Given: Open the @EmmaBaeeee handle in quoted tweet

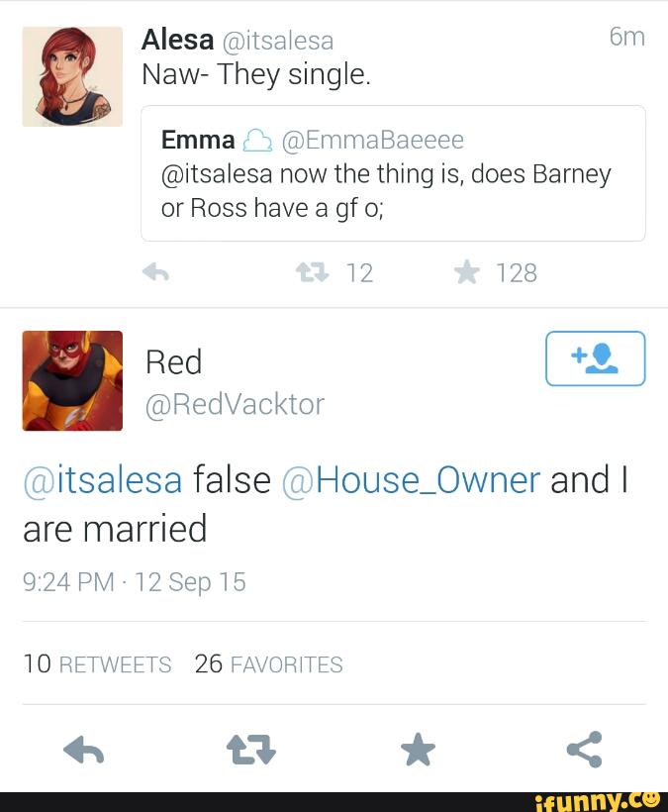Looking at the screenshot, I should pos(373,141).
